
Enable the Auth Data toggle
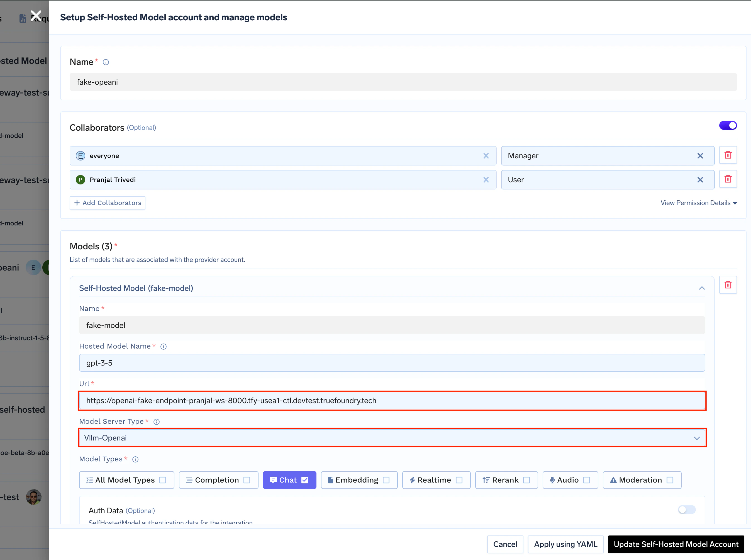click(687, 510)
